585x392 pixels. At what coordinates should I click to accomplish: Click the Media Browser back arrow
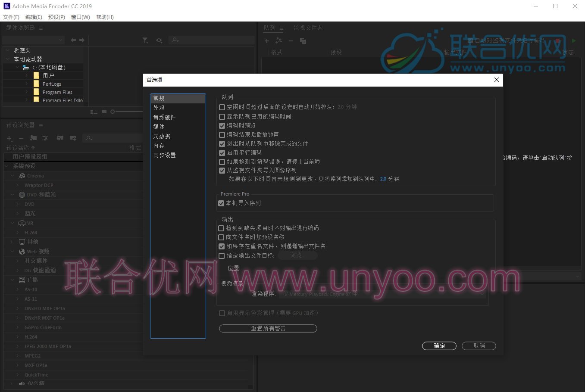pyautogui.click(x=73, y=40)
